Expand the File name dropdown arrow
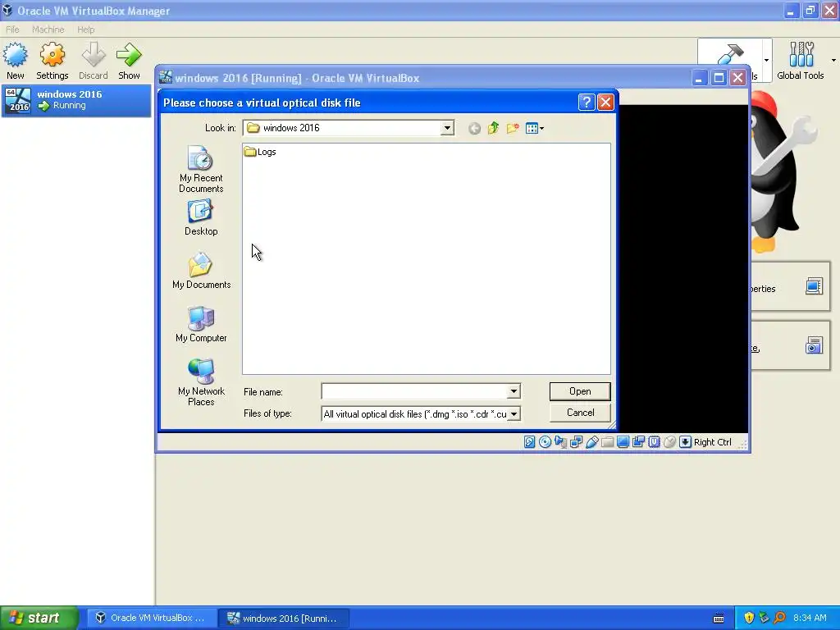The image size is (840, 630). [x=514, y=391]
